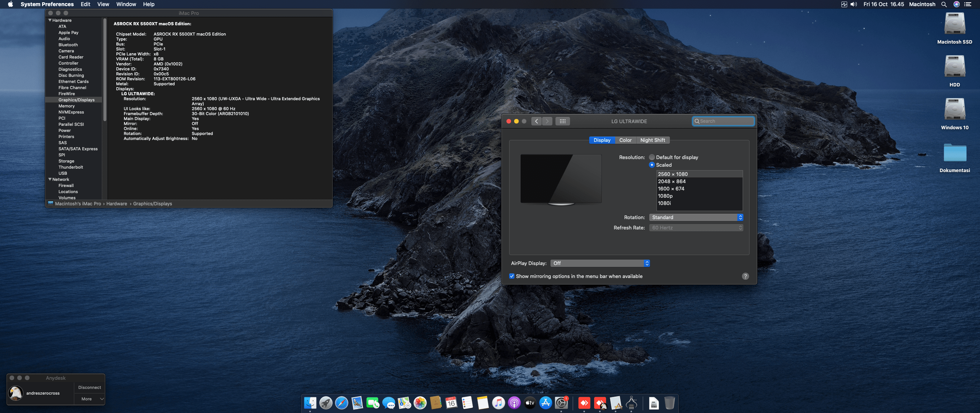Screen dimensions: 980x413
Task: Open Macintosh SSD drive on desktop
Action: tap(955, 24)
